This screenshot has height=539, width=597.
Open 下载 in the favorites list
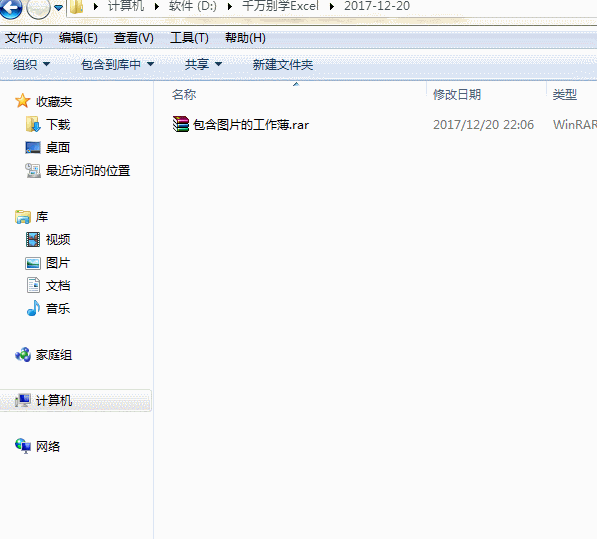[58, 124]
